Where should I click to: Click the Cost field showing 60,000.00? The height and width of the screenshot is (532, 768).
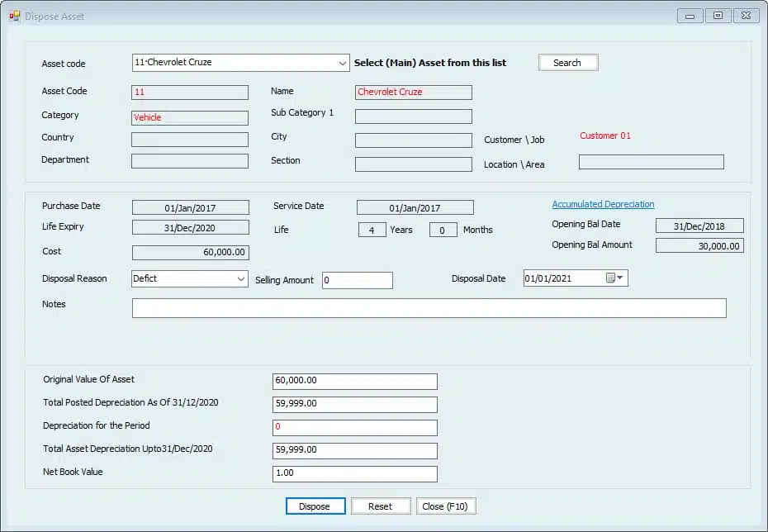191,252
